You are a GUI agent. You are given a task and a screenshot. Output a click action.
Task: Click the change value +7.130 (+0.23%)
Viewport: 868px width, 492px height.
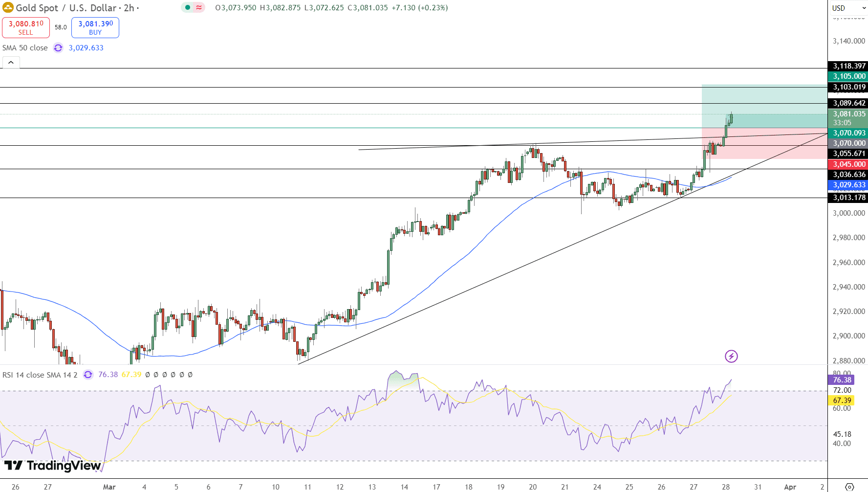(420, 8)
